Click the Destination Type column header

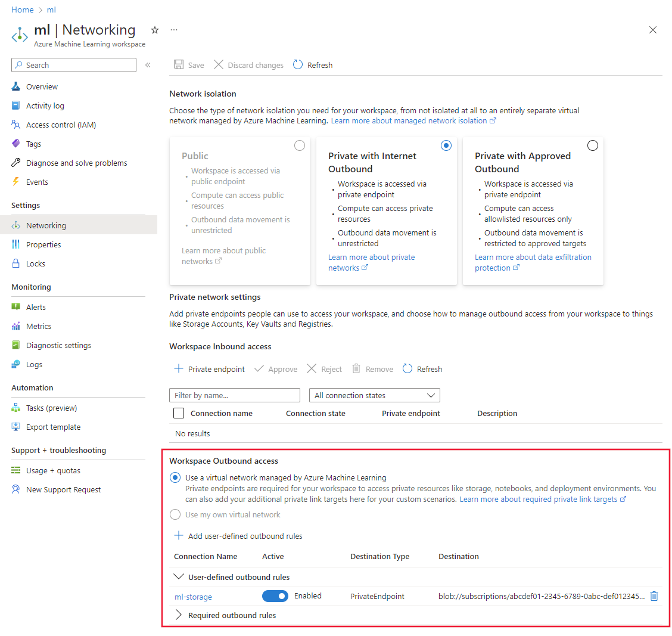(379, 557)
